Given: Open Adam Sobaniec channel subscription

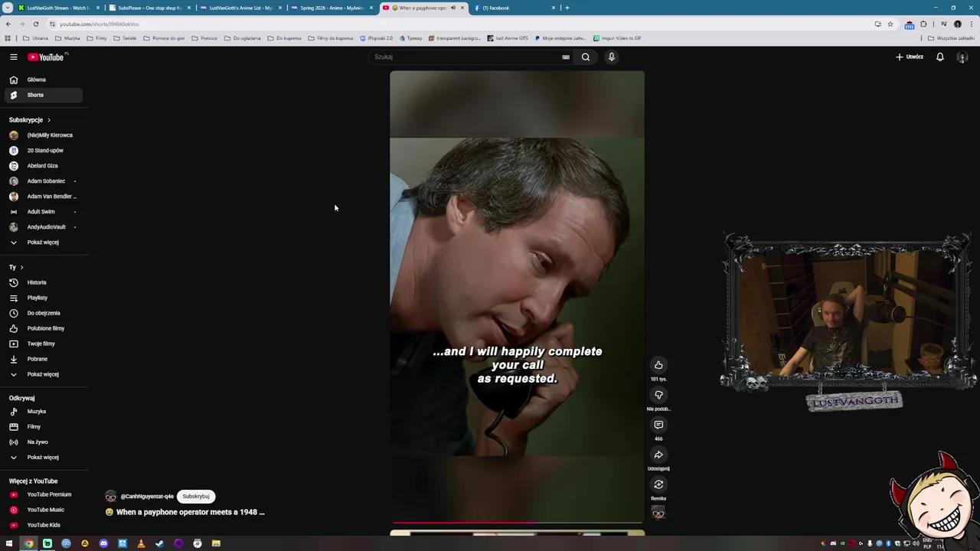Looking at the screenshot, I should 42,181.
